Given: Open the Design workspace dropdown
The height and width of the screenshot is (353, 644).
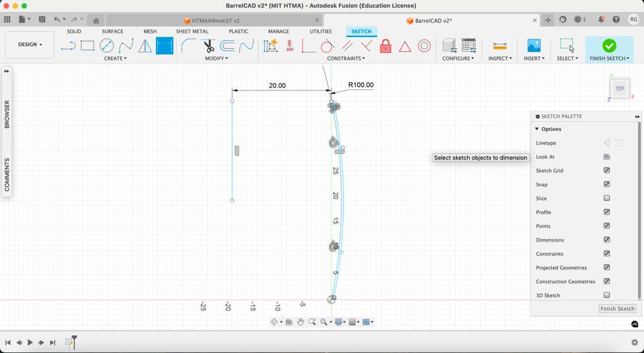Looking at the screenshot, I should (x=30, y=45).
